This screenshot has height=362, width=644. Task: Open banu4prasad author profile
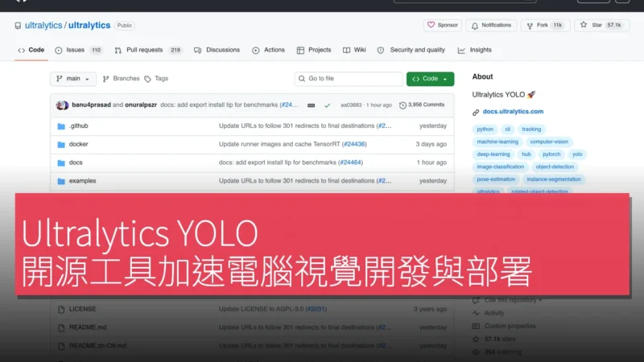coord(91,105)
